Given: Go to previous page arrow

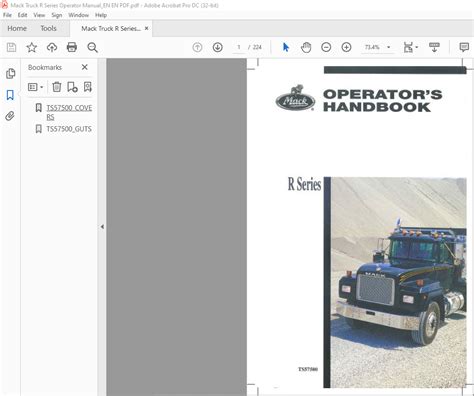Looking at the screenshot, I should point(197,47).
